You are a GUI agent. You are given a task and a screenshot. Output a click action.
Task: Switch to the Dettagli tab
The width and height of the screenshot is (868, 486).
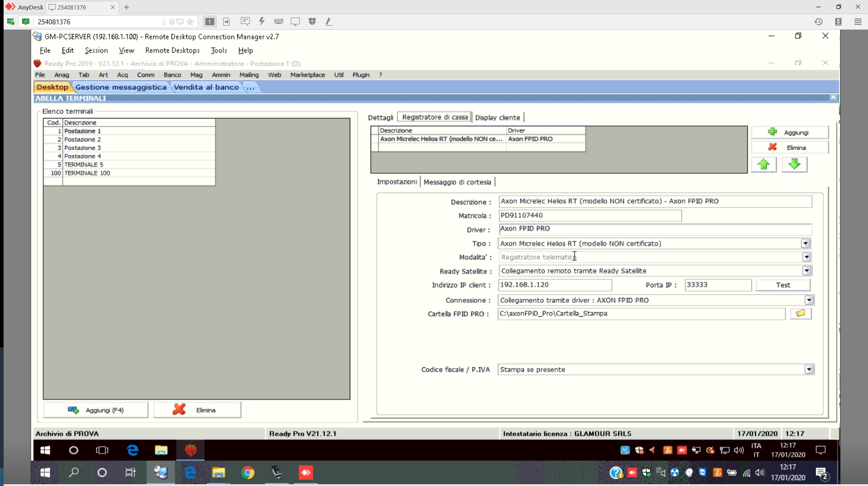[x=380, y=117]
